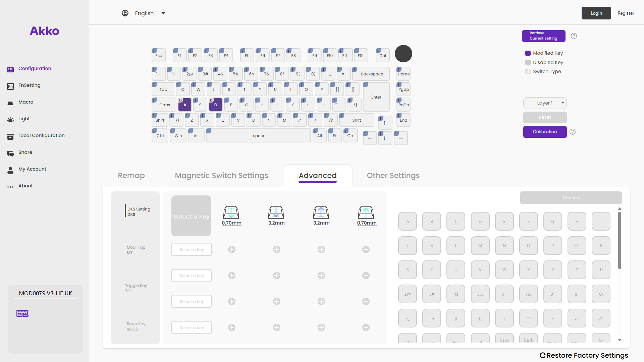Click Restore Factory Settings
Viewport: 644px width, 362px height.
click(x=584, y=355)
